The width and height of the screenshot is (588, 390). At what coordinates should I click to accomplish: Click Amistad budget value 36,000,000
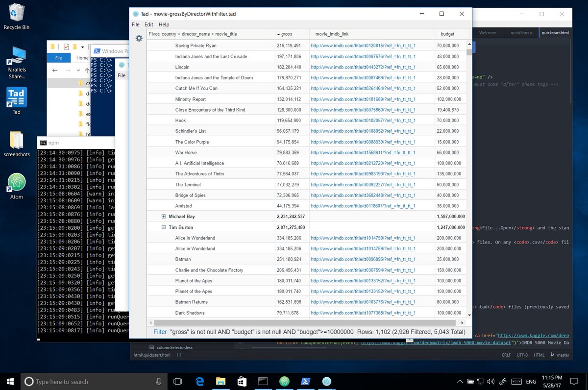pyautogui.click(x=447, y=206)
